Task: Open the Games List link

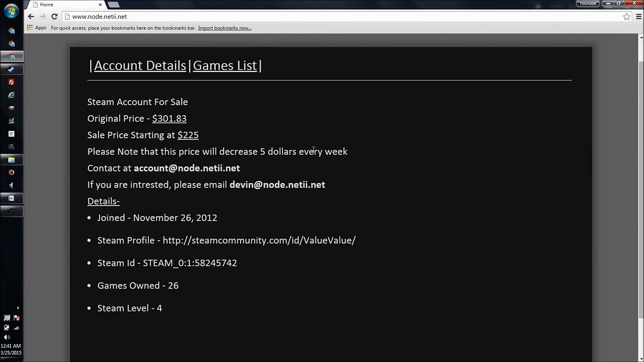Action: (x=224, y=66)
